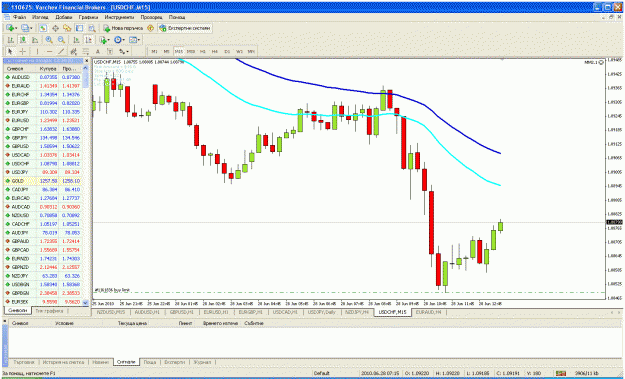The width and height of the screenshot is (625, 379).
Task: Open the Новини terminal tab
Action: [x=100, y=363]
